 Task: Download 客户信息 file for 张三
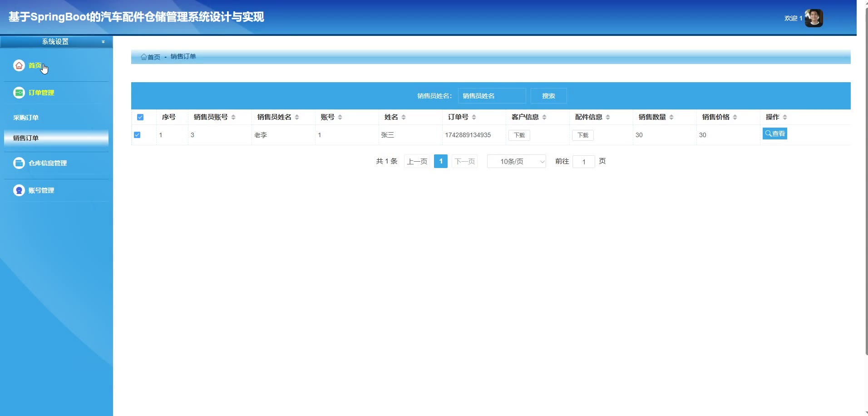[x=519, y=135]
